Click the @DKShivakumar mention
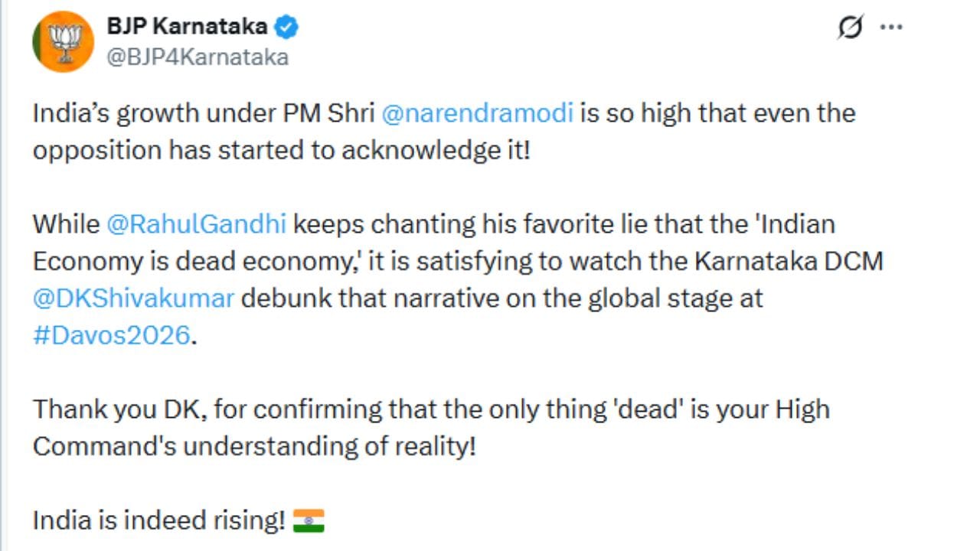The width and height of the screenshot is (980, 551). pos(132,298)
